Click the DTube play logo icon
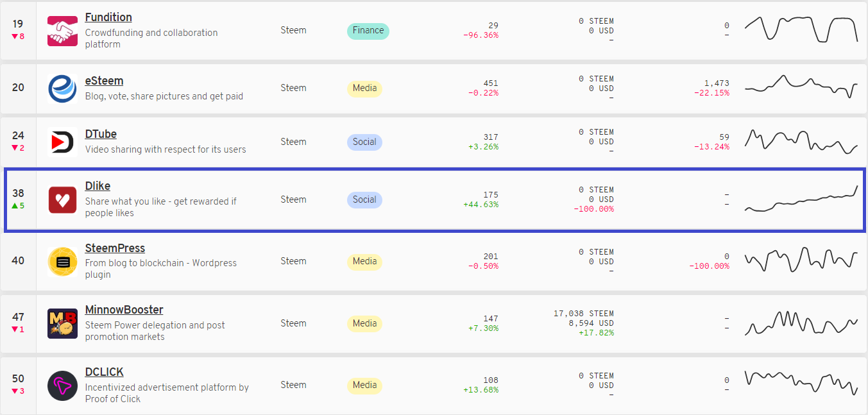The image size is (868, 415). pyautogui.click(x=62, y=142)
